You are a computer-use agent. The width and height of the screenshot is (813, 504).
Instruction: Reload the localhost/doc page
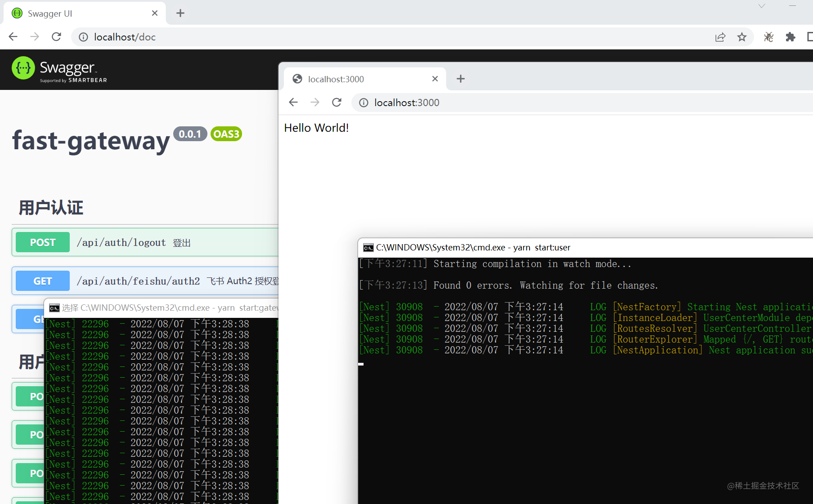[x=56, y=37]
